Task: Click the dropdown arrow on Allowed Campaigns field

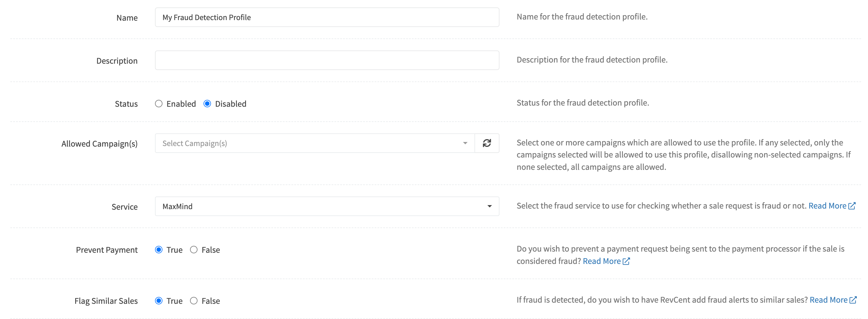Action: [x=465, y=143]
